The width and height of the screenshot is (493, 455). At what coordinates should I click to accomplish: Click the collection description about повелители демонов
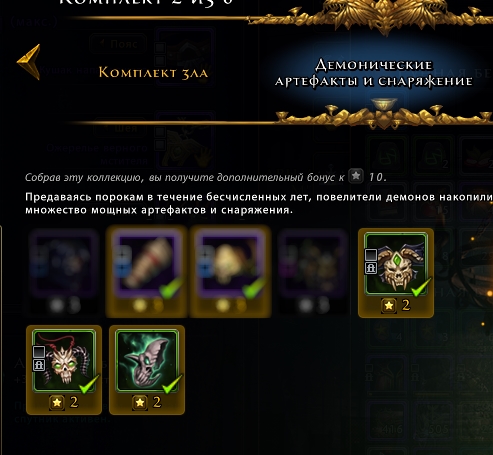click(259, 204)
